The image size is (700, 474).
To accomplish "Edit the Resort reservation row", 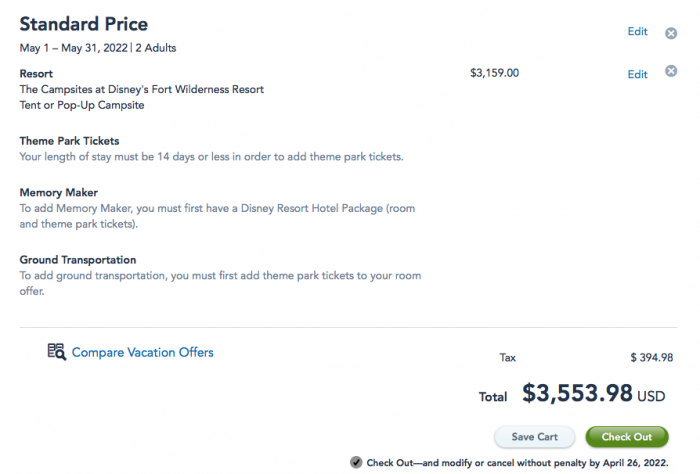I will 637,75.
